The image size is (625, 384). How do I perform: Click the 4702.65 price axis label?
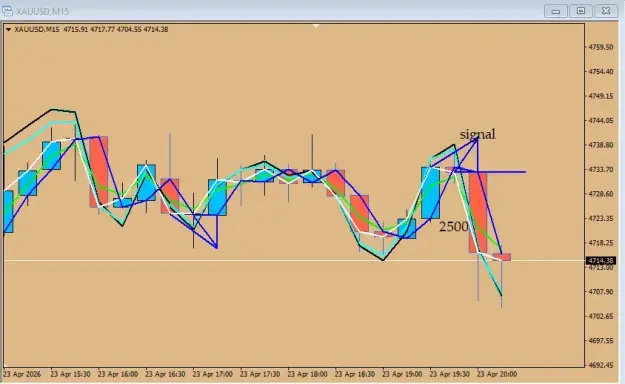tap(601, 316)
